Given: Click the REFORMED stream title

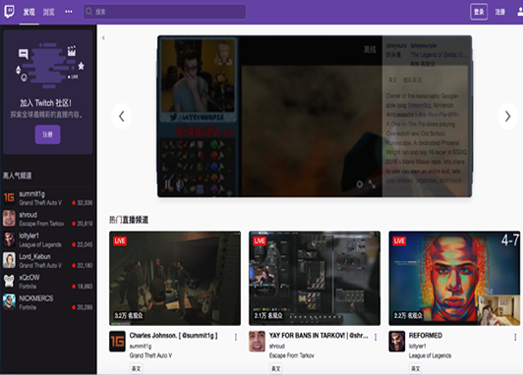Looking at the screenshot, I should click(426, 335).
